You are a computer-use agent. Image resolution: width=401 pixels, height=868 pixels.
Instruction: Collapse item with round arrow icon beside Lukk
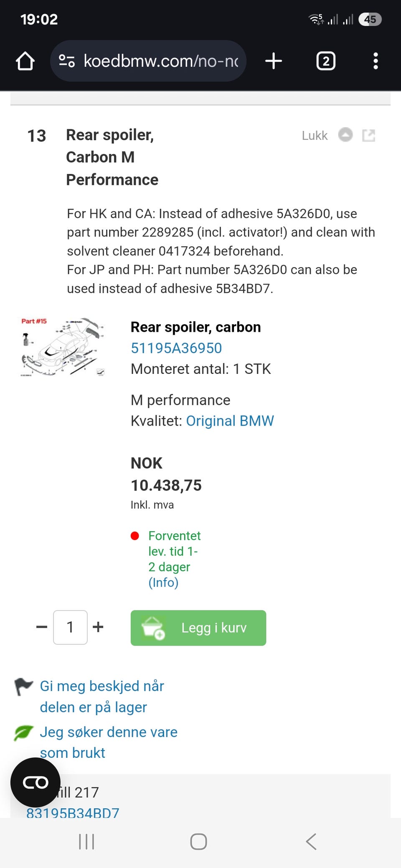345,135
